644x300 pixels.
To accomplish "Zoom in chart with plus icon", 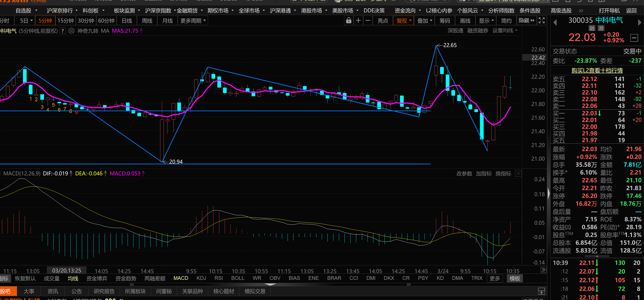I will pyautogui.click(x=358, y=21).
